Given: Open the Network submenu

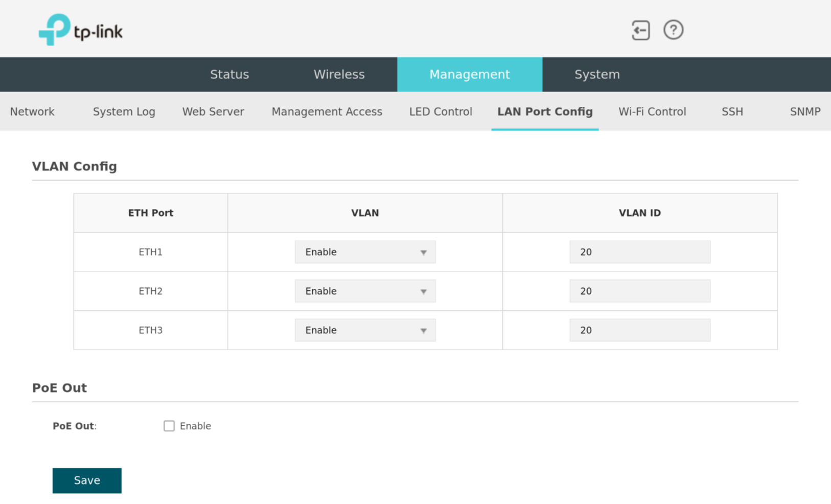Looking at the screenshot, I should tap(32, 111).
